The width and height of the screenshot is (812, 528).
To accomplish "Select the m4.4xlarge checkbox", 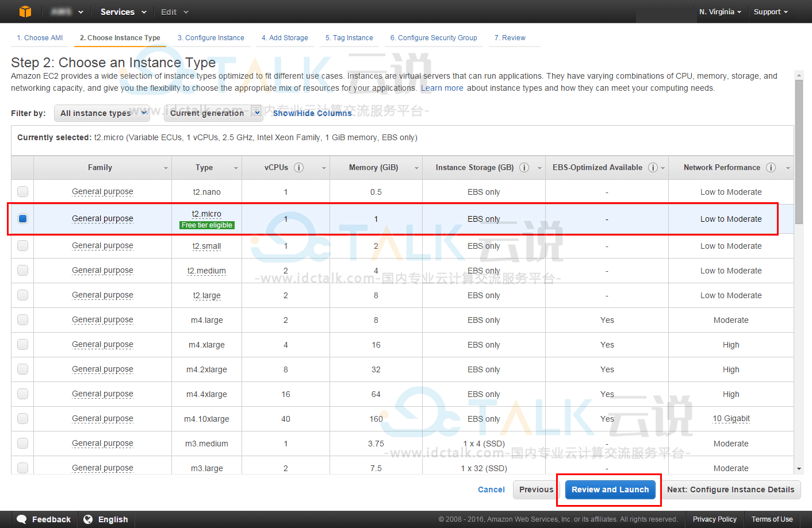I will [x=22, y=394].
